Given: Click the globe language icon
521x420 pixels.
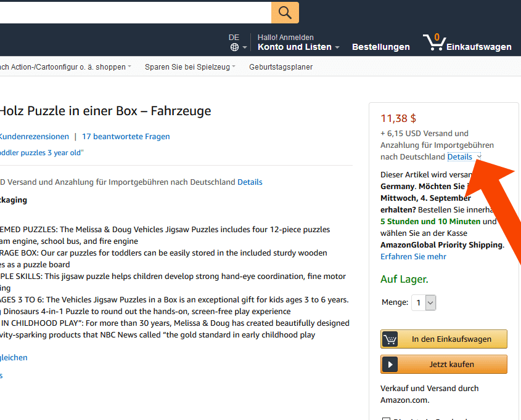Looking at the screenshot, I should coord(234,47).
